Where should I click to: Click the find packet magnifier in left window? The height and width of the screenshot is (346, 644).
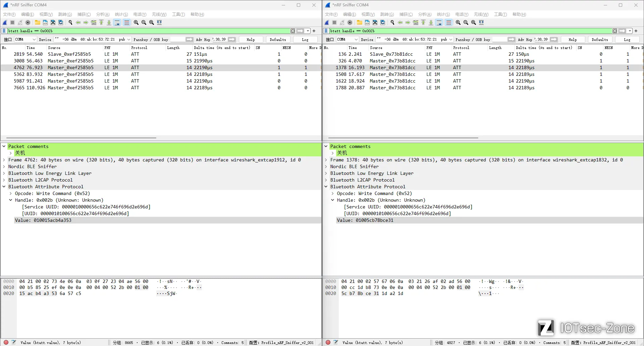click(70, 22)
